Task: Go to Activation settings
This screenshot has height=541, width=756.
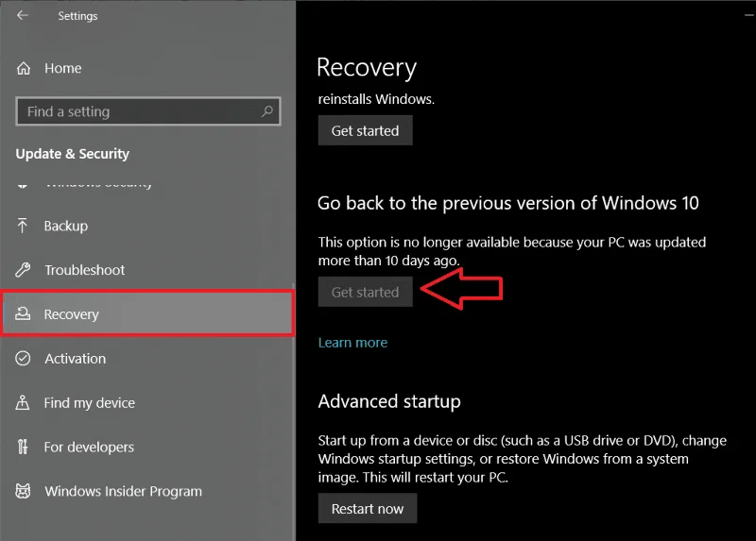Action: (x=147, y=359)
